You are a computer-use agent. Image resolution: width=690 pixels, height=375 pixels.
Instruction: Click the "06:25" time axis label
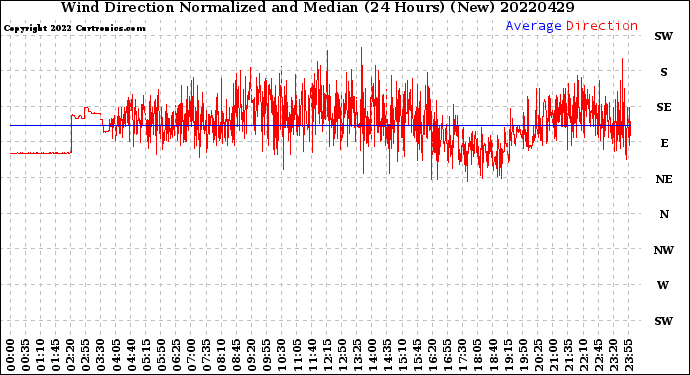176,355
